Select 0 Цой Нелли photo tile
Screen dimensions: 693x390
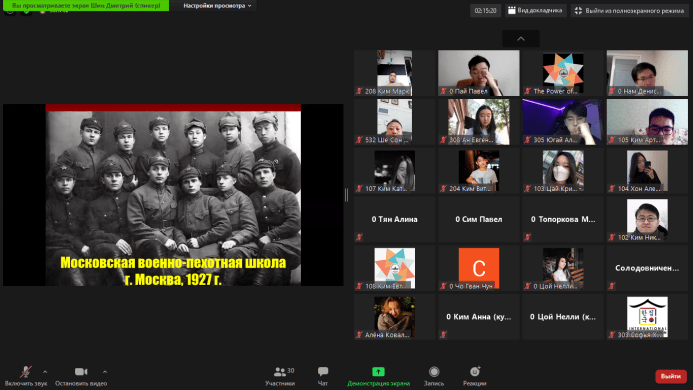tap(563, 268)
